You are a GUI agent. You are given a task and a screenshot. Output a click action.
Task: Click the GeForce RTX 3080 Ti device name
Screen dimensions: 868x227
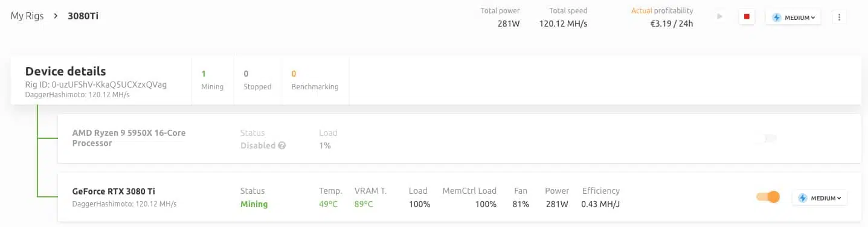point(114,191)
